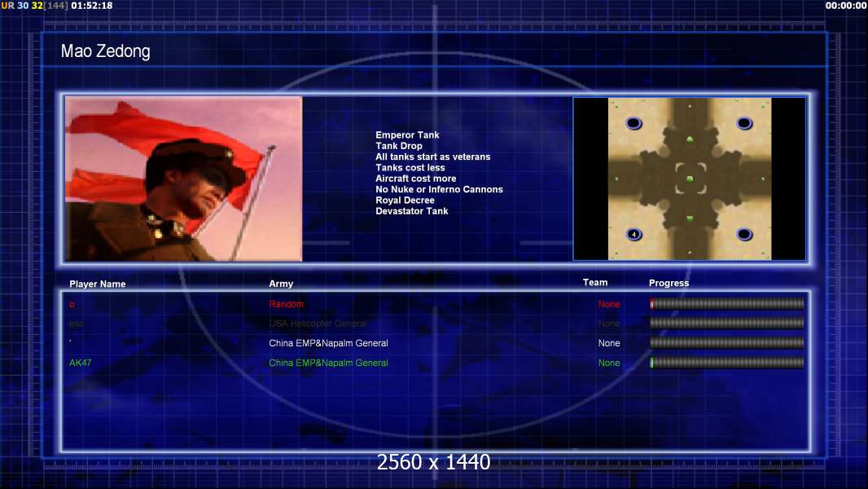Click the Devastator Tank feature text
This screenshot has height=489, width=868.
pyautogui.click(x=411, y=211)
